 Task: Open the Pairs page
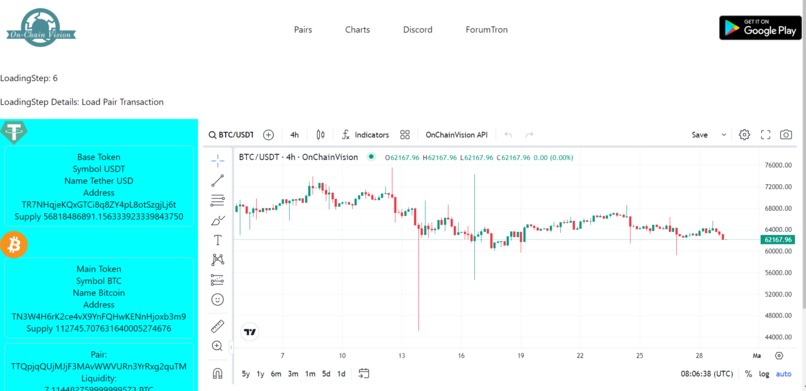coord(303,30)
